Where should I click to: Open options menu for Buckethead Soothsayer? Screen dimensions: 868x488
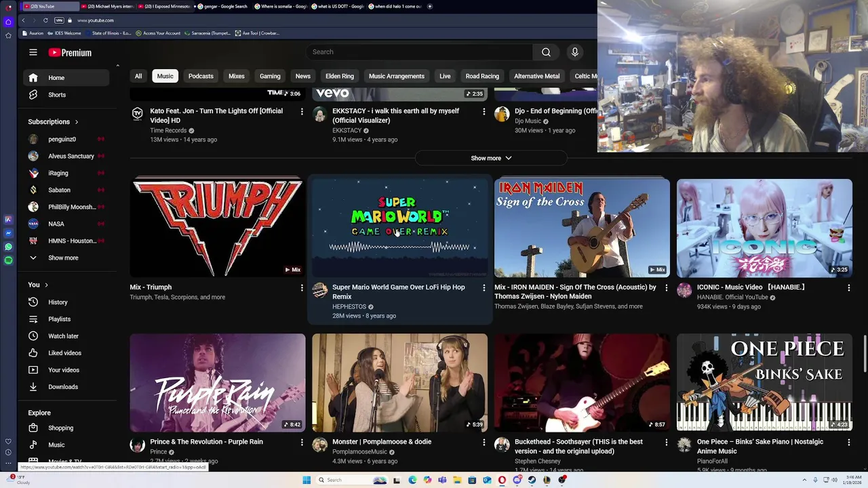(666, 442)
